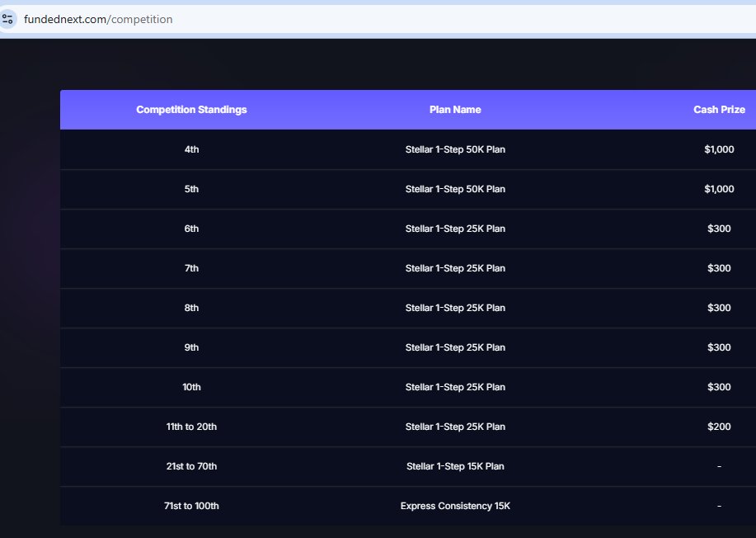Select the 7th row's Stellar 1-Step 25K Plan
This screenshot has height=538, width=756.
455,268
